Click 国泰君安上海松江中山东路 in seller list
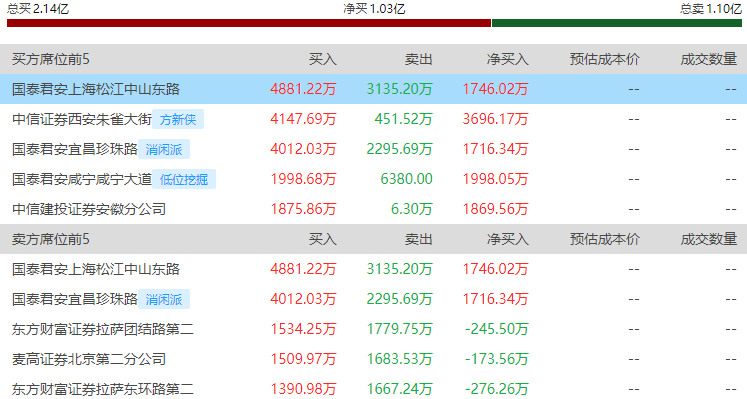 click(x=96, y=269)
